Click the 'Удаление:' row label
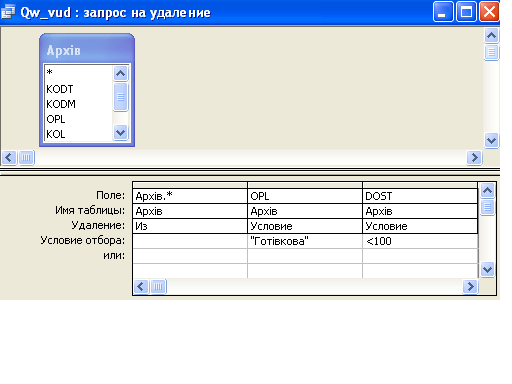This screenshot has height=384, width=512. tap(98, 225)
